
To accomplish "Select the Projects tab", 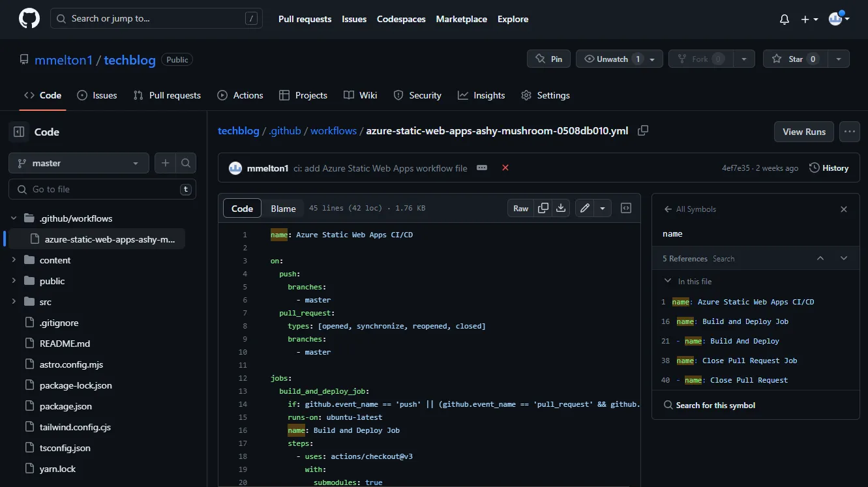I will pos(303,95).
